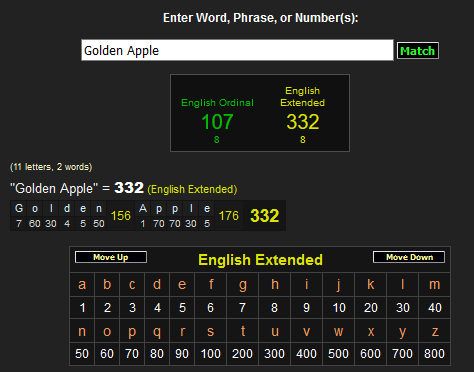
Task: Click value 8 under letter h
Action: coord(274,307)
